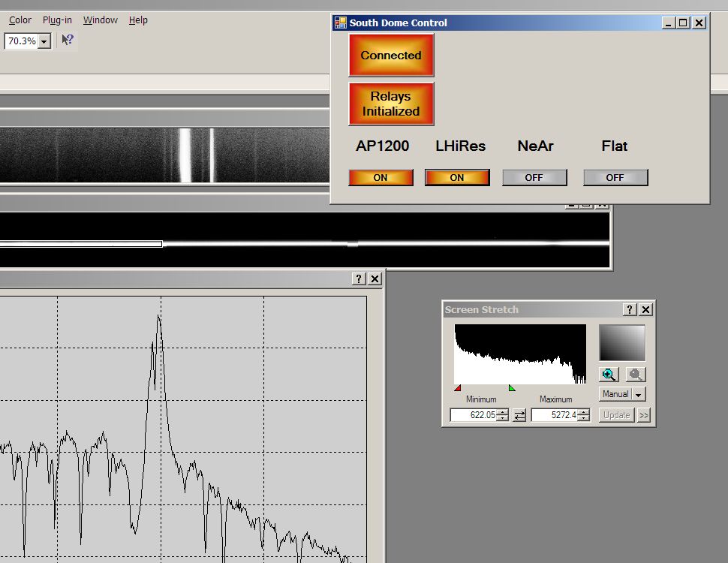Viewport: 728px width, 563px height.
Task: Click the Screen Stretch zoom-in magnifier
Action: [609, 375]
